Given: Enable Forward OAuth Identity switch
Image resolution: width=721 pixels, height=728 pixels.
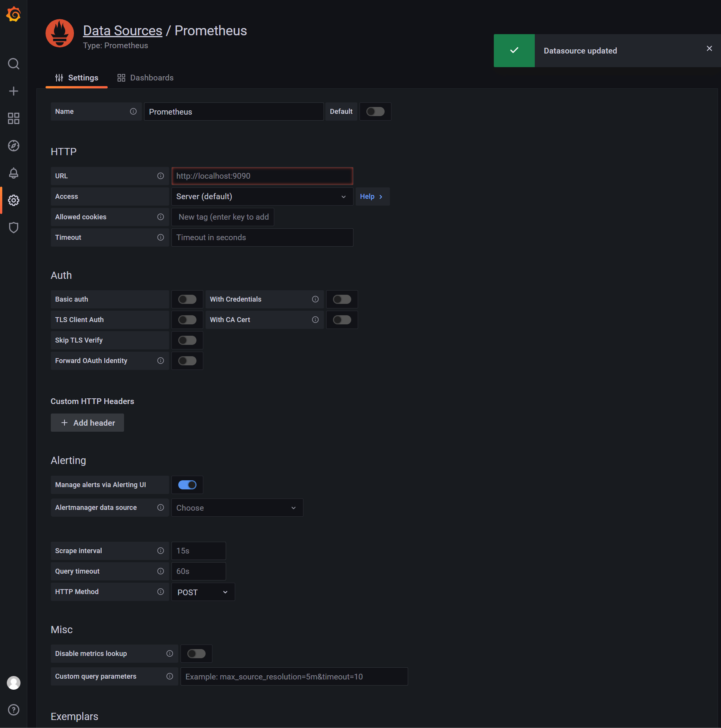Looking at the screenshot, I should tap(187, 361).
